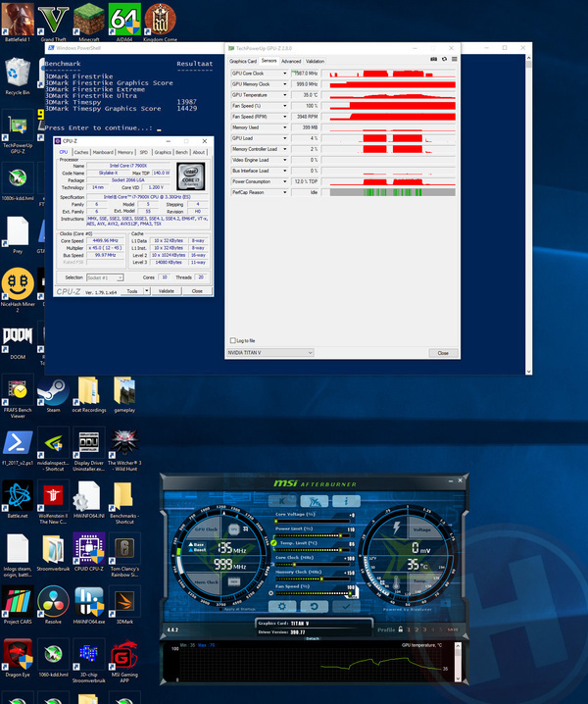Open the Caches tab in CPU-Z
588x704 pixels.
80,152
